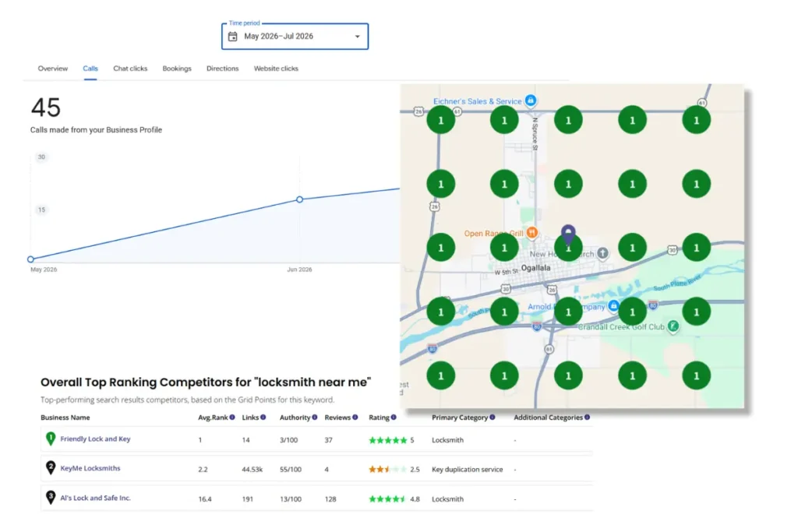Click the 45 calls count
This screenshot has height=532, width=798.
tap(46, 107)
